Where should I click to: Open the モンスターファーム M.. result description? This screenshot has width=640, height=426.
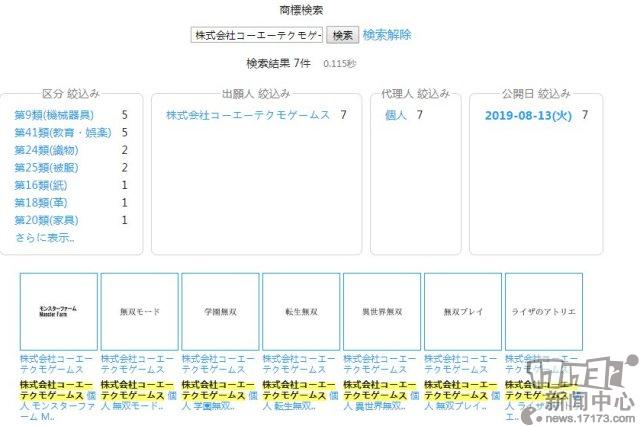(x=58, y=401)
